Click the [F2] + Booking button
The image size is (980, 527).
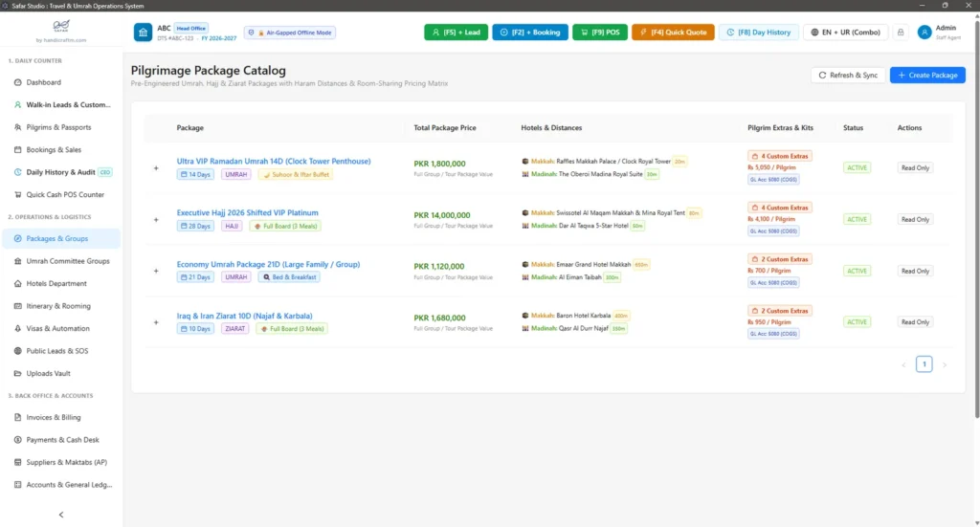coord(530,33)
